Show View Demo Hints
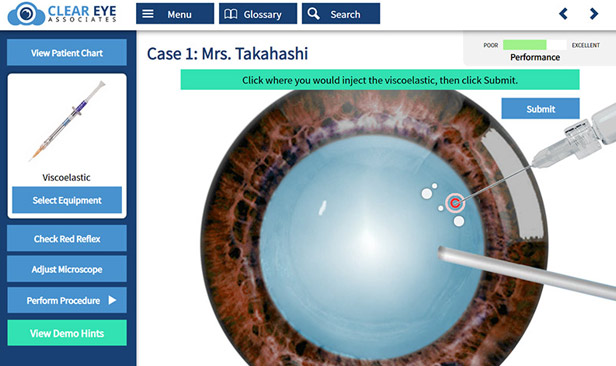 coord(67,333)
